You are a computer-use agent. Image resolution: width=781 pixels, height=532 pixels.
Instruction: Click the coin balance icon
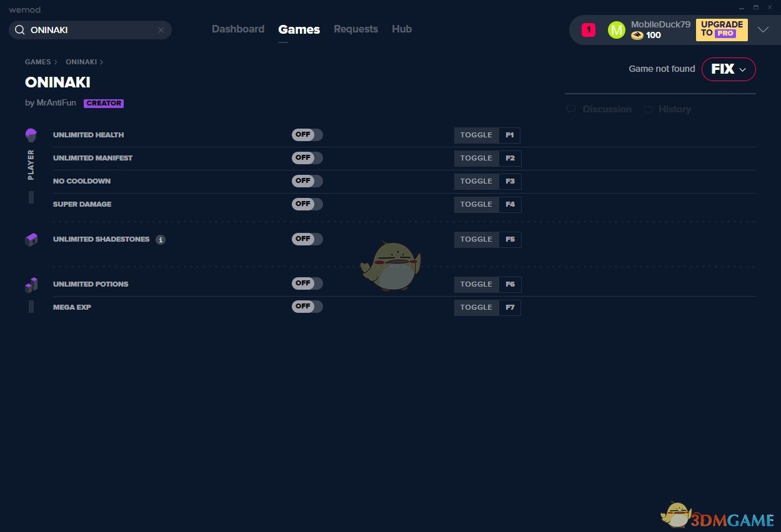pyautogui.click(x=637, y=36)
